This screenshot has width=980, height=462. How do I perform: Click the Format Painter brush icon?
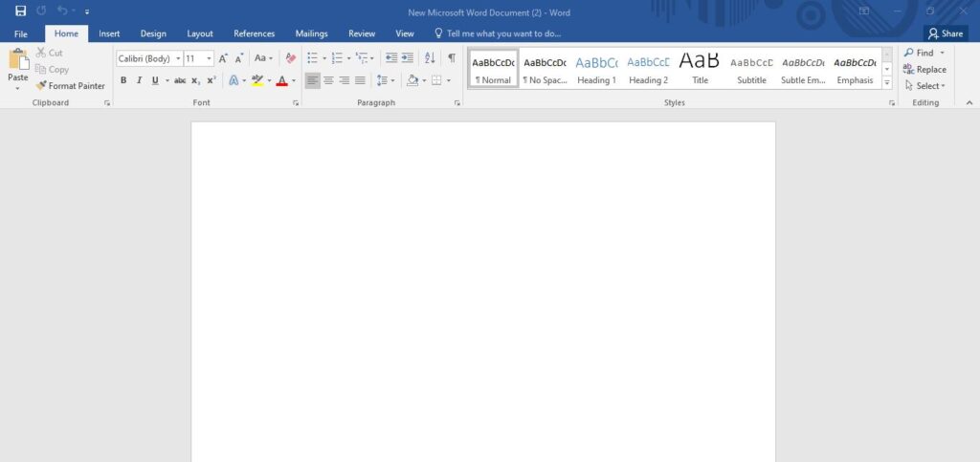click(x=42, y=86)
